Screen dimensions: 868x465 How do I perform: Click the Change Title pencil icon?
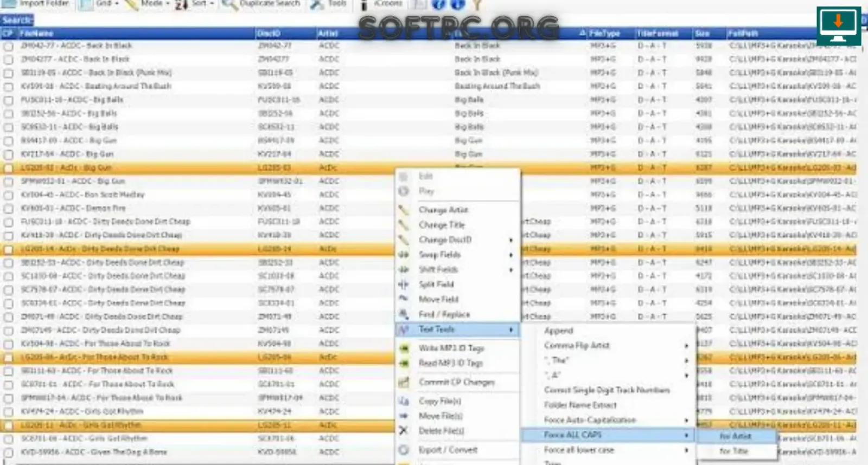point(404,225)
